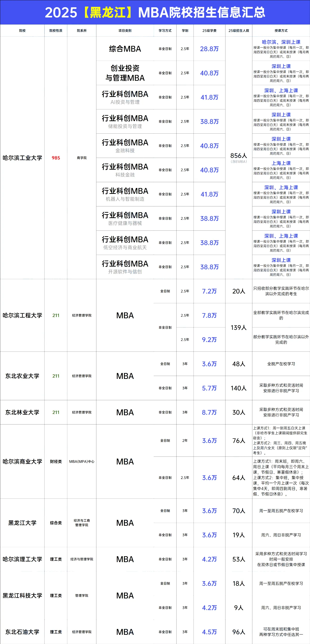Select the 综合MBA program cell
The width and height of the screenshot is (310, 644).
pos(125,49)
